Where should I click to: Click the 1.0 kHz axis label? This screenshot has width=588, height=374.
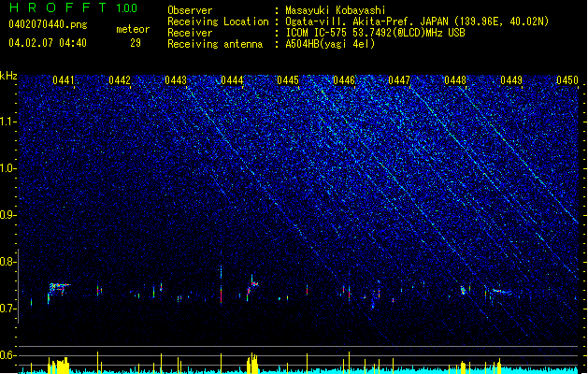[x=8, y=168]
